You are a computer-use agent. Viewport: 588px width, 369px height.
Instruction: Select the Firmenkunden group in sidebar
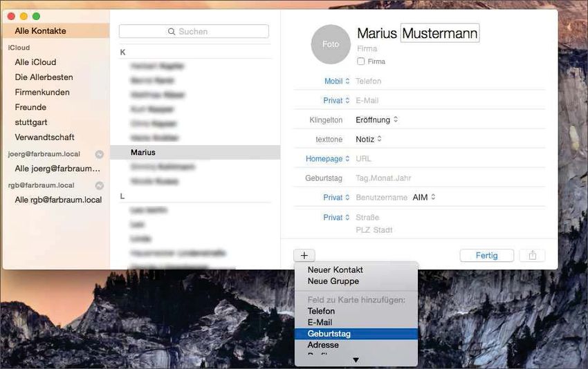42,93
